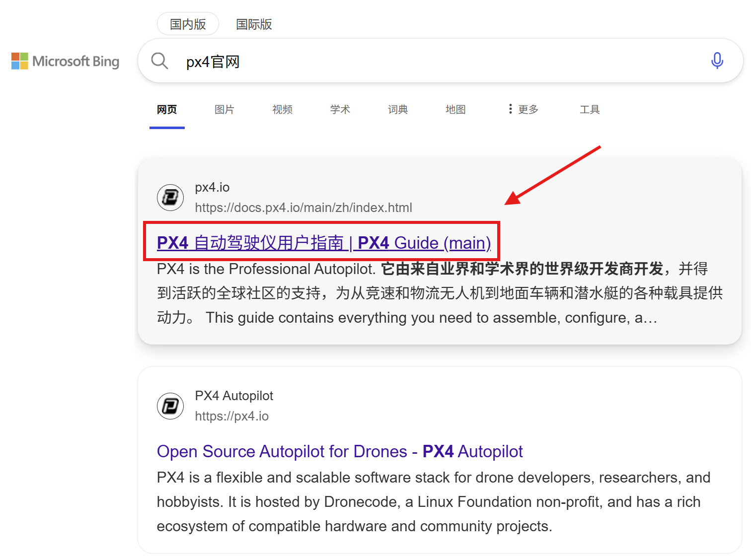This screenshot has height=560, width=751.
Task: Open PX4 自动驾驶仪用户指南 result link
Action: point(324,243)
